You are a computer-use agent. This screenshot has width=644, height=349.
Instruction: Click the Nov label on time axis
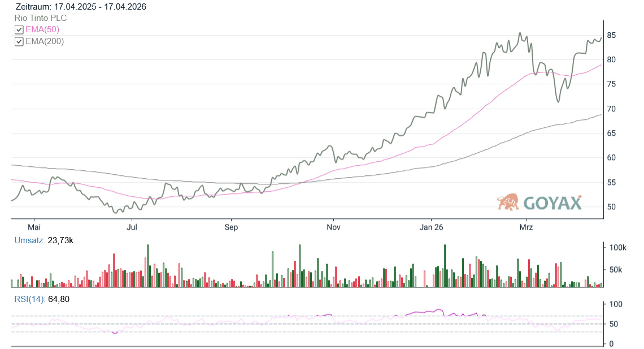coord(334,227)
